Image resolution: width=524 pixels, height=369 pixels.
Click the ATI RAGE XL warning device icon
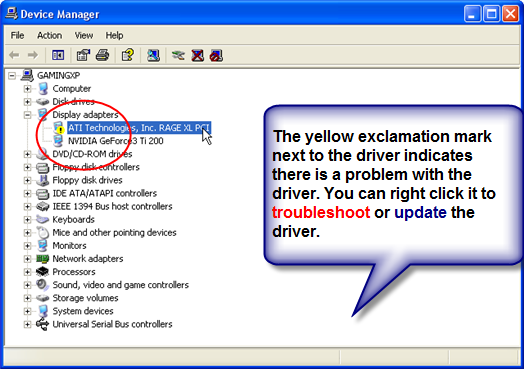click(x=59, y=128)
